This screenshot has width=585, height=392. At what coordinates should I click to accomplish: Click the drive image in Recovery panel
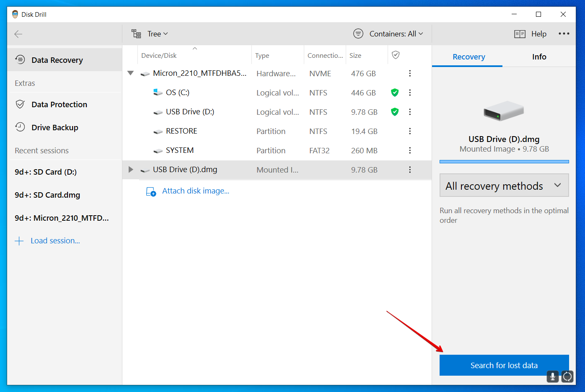click(504, 111)
